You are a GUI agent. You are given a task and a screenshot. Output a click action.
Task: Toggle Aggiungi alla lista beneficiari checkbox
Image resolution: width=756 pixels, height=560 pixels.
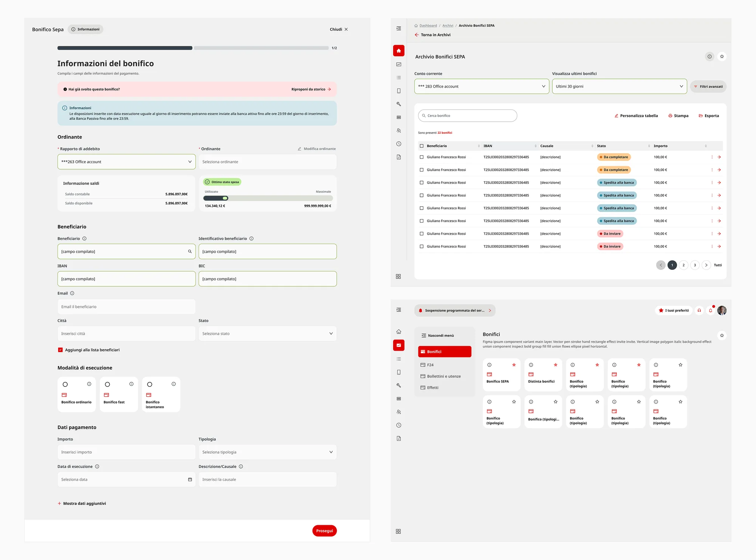coord(60,350)
